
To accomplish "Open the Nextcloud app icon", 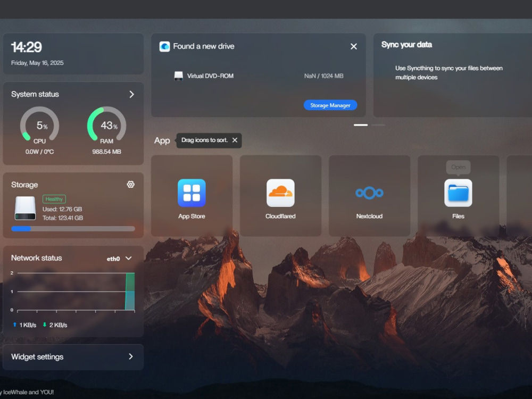I will [x=369, y=193].
